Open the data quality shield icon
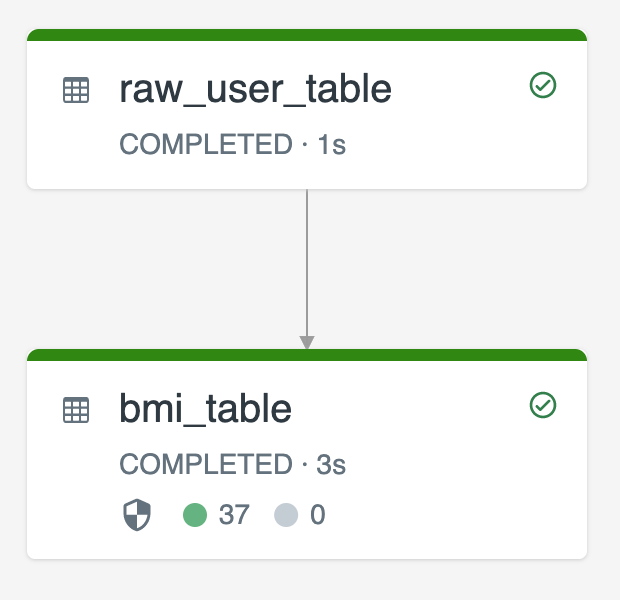 137,515
